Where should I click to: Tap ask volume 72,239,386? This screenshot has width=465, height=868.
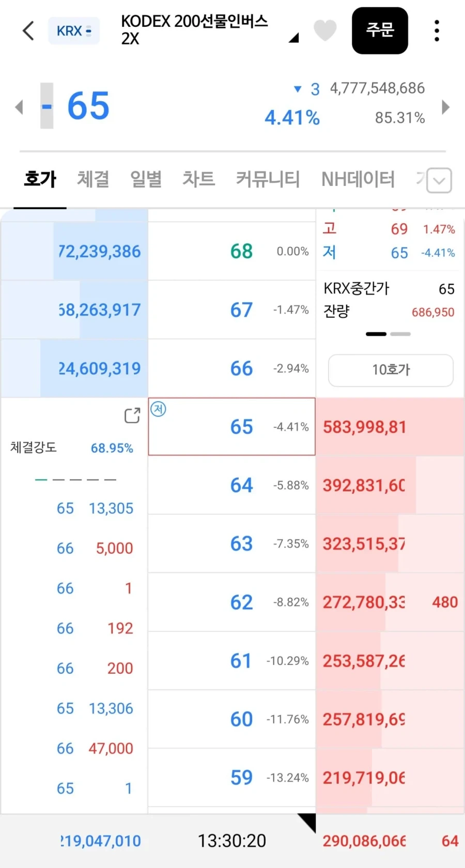click(99, 251)
